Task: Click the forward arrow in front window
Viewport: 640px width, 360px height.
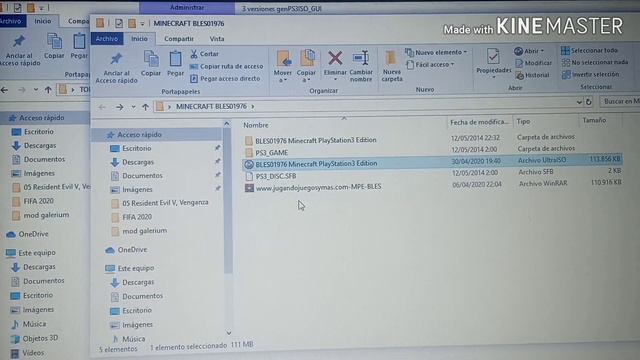Action: point(119,107)
